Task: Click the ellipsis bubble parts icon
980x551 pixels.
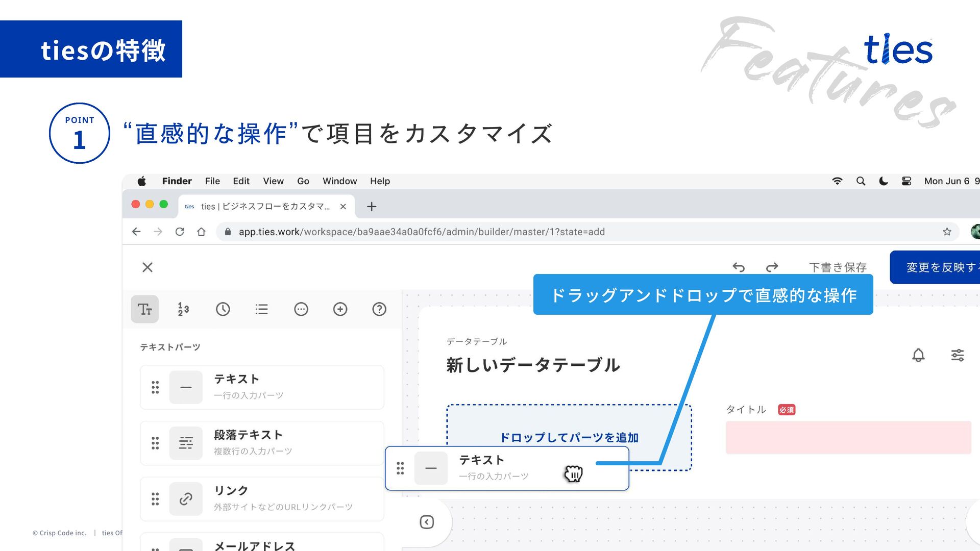Action: (301, 309)
